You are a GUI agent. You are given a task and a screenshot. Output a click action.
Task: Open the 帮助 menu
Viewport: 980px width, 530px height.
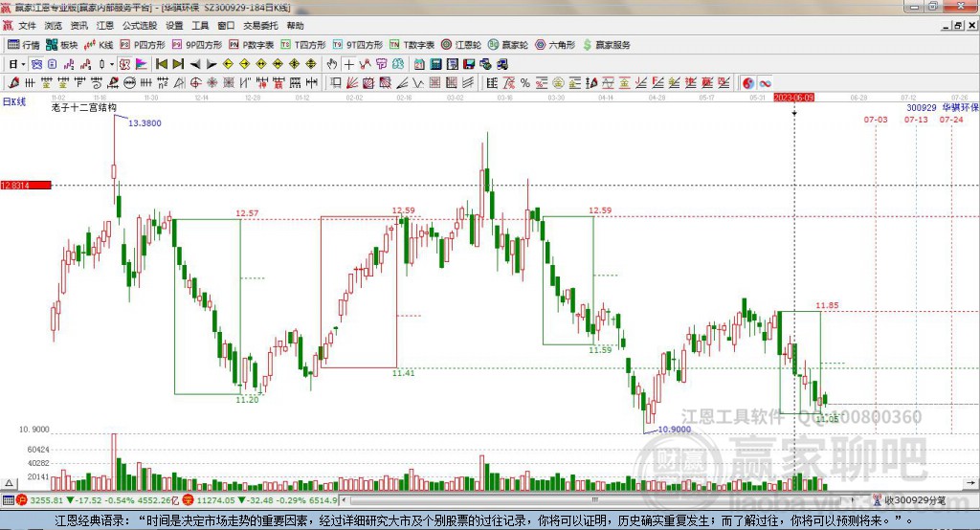point(295,26)
